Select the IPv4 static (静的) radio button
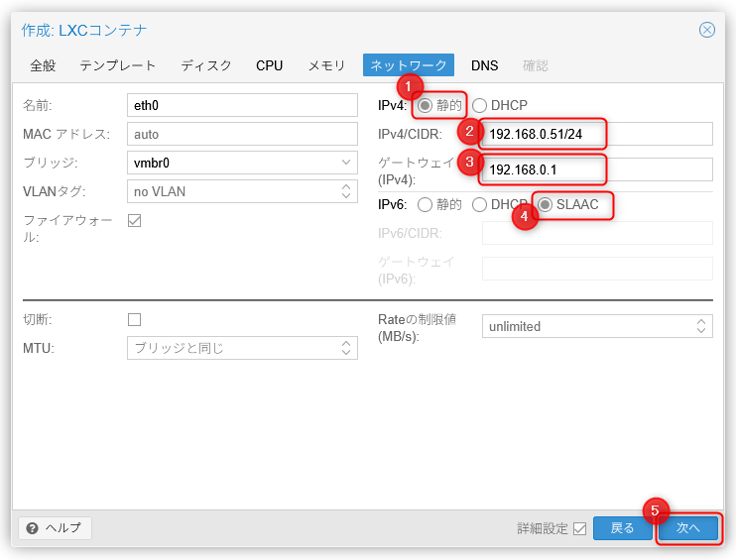 pyautogui.click(x=426, y=105)
